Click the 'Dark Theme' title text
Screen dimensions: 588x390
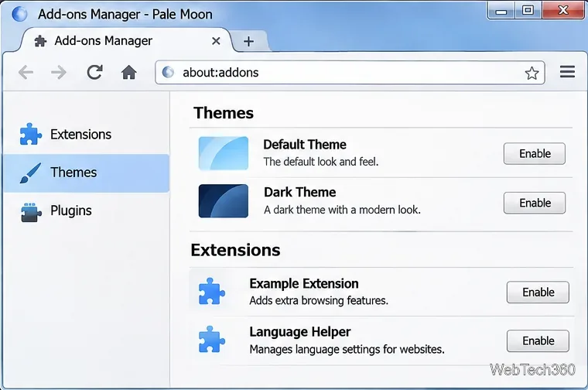coord(299,193)
